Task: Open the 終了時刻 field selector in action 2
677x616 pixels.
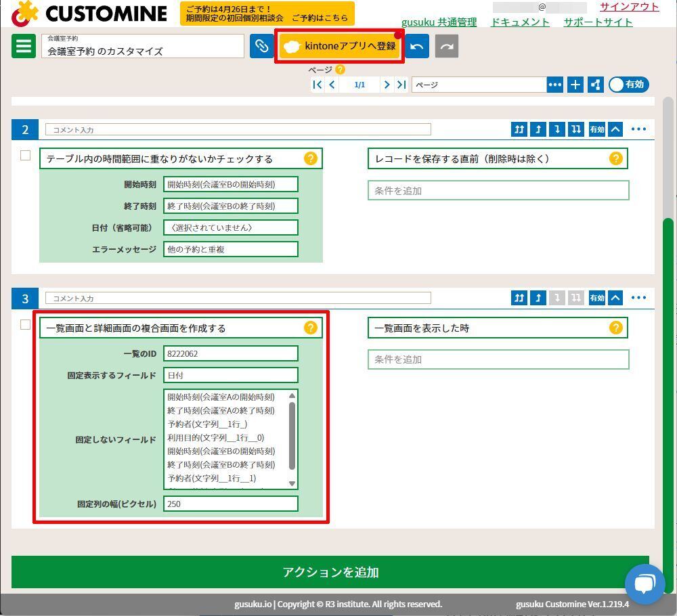Action: coord(231,206)
